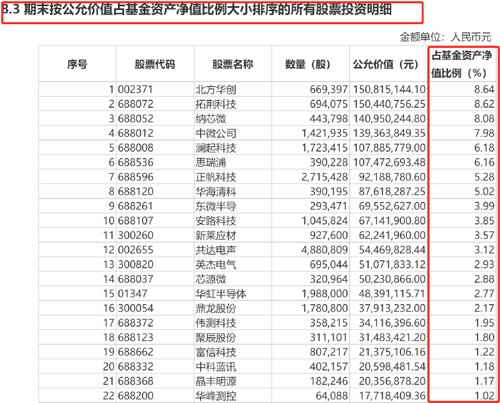Select stock code 01347
Screen dimensions: 500x403
coord(133,293)
